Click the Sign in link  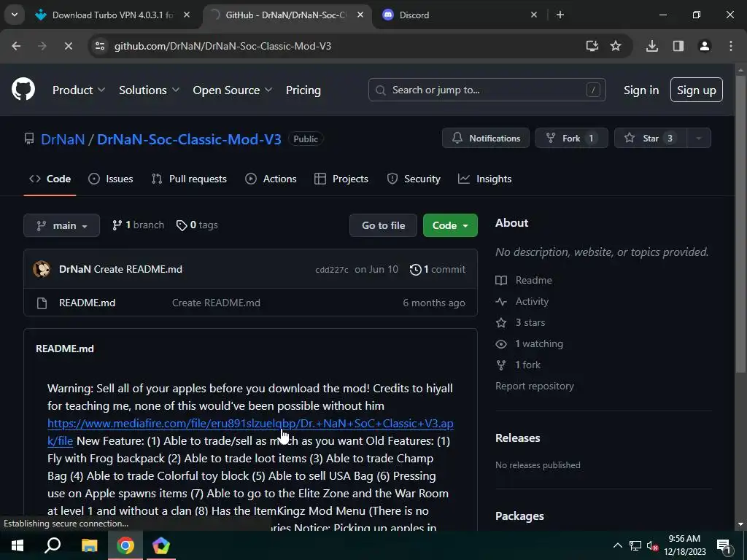pyautogui.click(x=641, y=90)
